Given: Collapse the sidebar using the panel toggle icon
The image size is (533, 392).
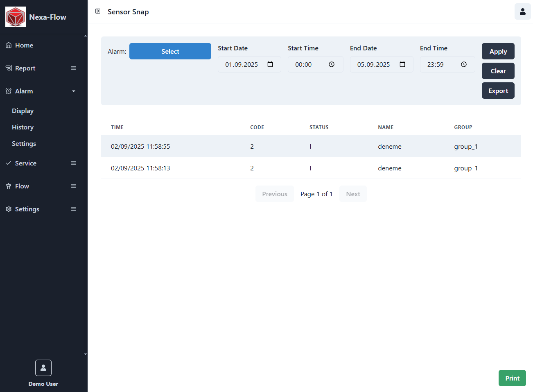Looking at the screenshot, I should click(x=98, y=11).
